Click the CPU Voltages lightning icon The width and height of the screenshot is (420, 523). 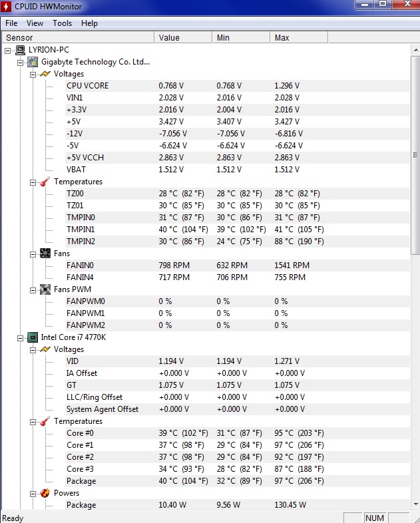(45, 349)
